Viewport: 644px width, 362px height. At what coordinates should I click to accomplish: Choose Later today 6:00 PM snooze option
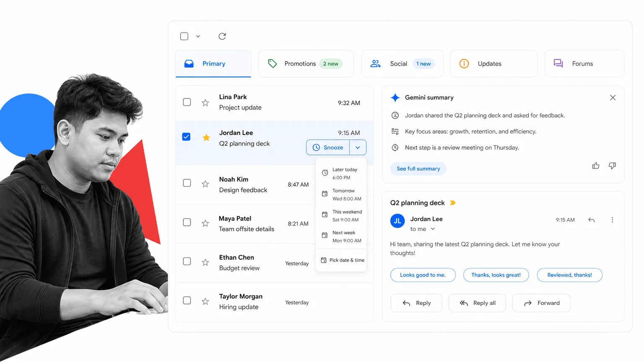[x=341, y=173]
